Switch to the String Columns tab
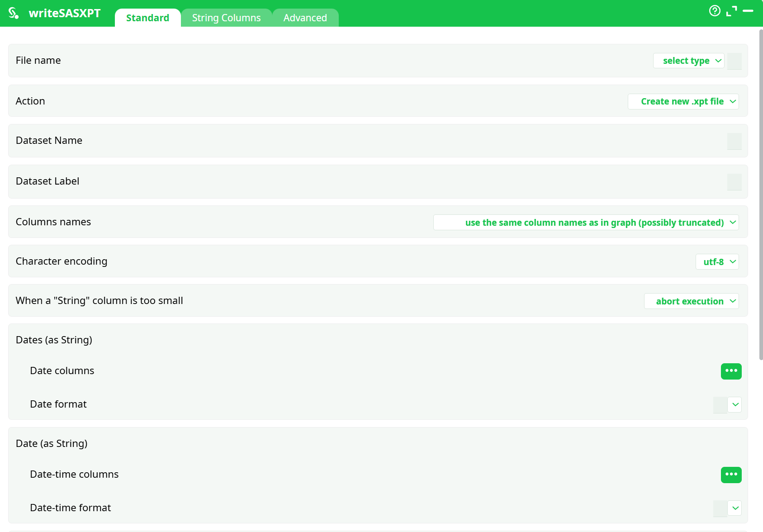The height and width of the screenshot is (532, 763). click(x=226, y=18)
